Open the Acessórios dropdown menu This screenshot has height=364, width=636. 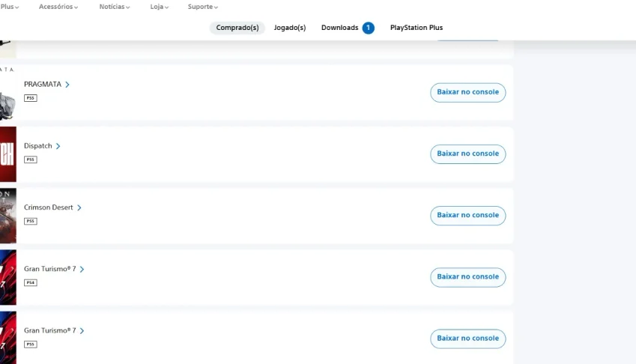pos(58,7)
